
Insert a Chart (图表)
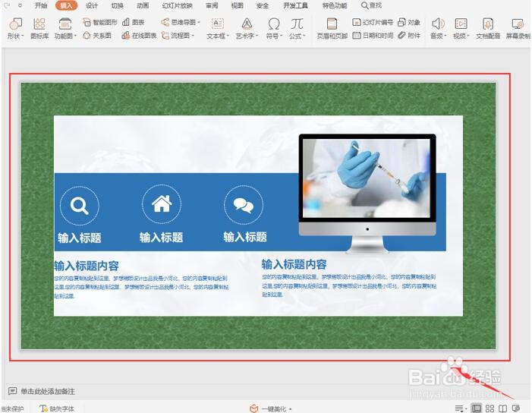[134, 23]
